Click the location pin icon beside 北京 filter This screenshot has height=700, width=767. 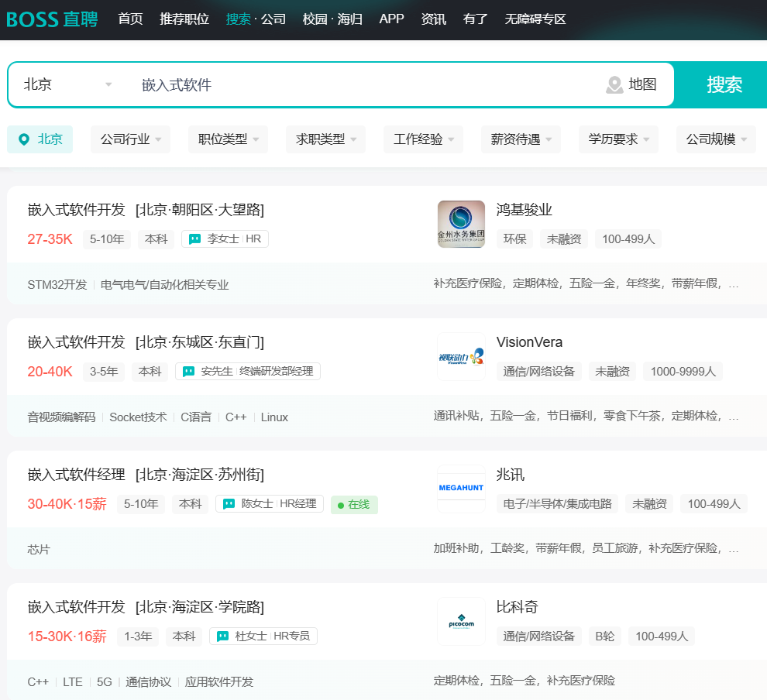click(23, 139)
